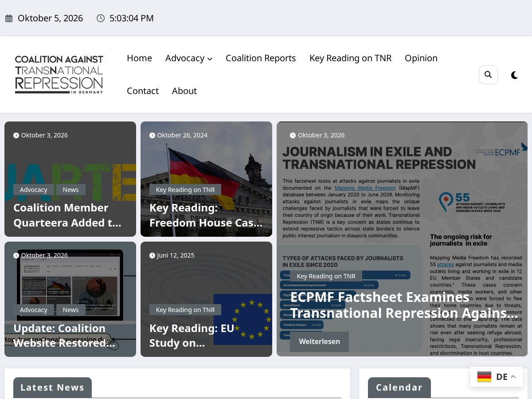Open the Home menu item

139,58
